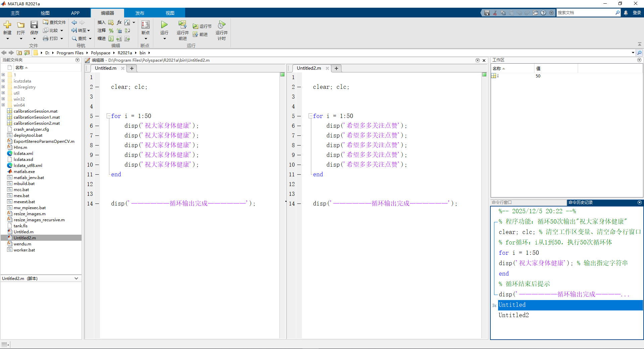Image resolution: width=644 pixels, height=349 pixels.
Task: Click the increase indent icon
Action: [x=119, y=39]
